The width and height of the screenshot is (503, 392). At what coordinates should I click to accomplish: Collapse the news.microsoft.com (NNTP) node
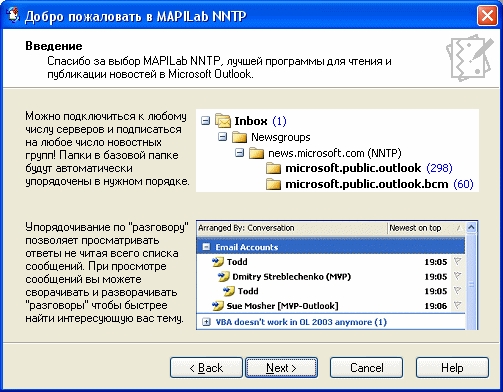click(239, 153)
